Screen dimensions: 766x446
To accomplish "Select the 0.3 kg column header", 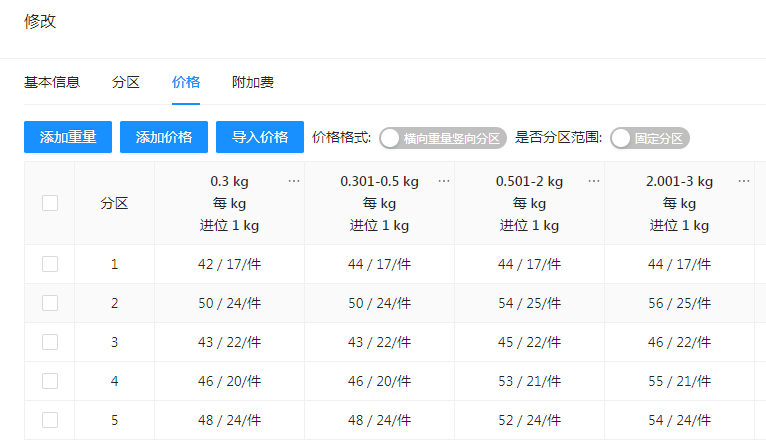I will (x=229, y=203).
